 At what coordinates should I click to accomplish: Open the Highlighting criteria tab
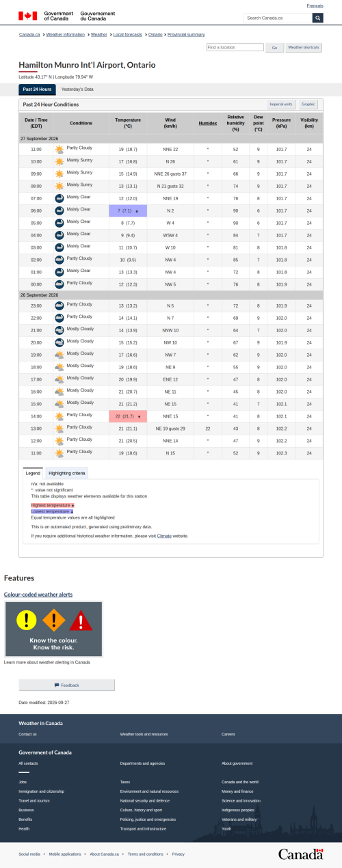pyautogui.click(x=67, y=473)
